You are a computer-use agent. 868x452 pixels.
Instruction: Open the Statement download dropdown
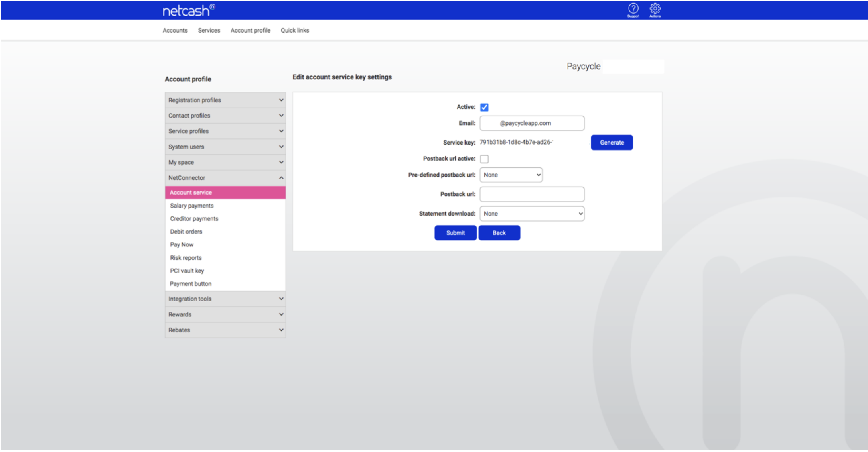[532, 214]
